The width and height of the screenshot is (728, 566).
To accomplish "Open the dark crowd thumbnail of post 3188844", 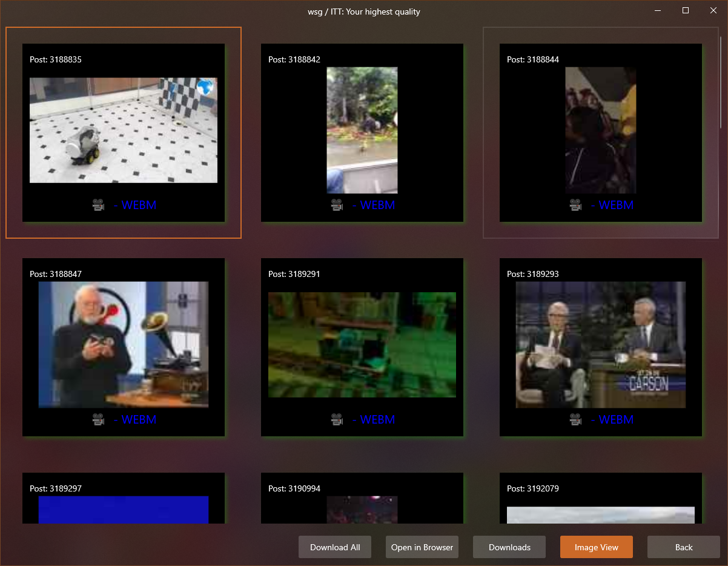I will point(601,130).
